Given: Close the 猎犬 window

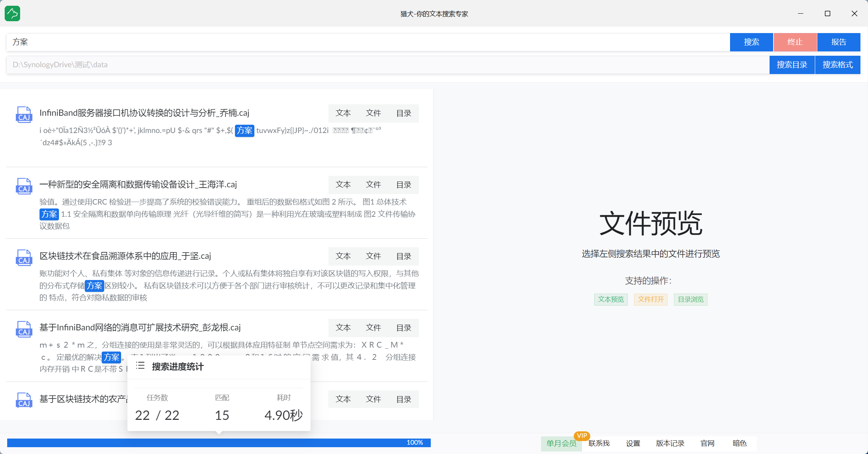Looking at the screenshot, I should [x=854, y=14].
